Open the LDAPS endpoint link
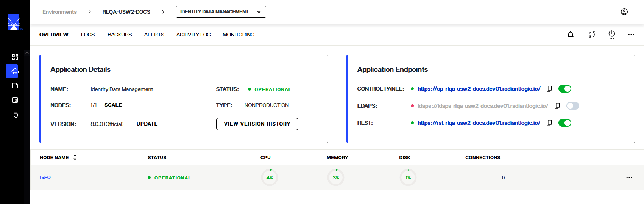 click(483, 106)
